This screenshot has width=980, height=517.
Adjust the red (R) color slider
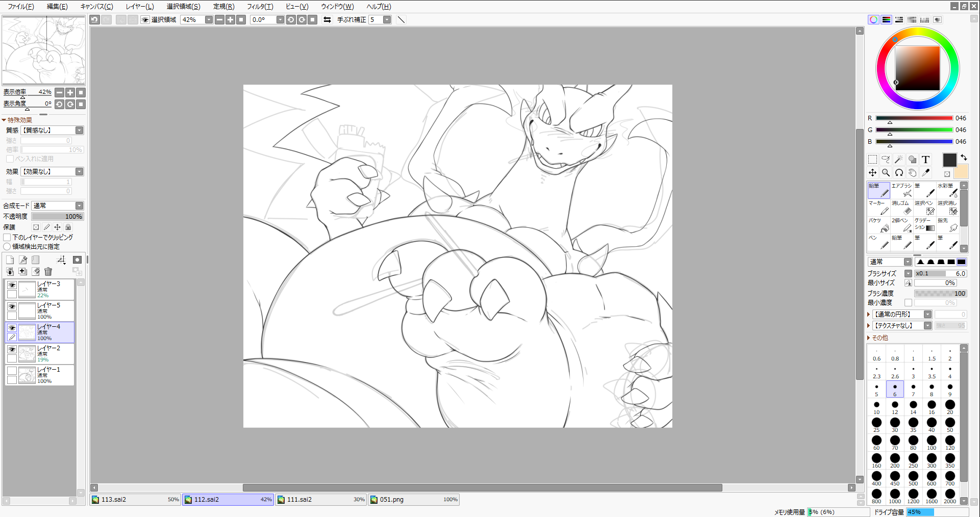click(914, 118)
